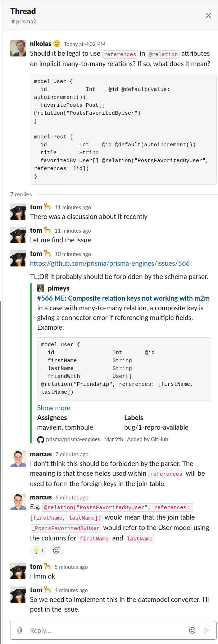The image size is (218, 644).
Task: Click nikolas's profile picture
Action: [x=18, y=48]
